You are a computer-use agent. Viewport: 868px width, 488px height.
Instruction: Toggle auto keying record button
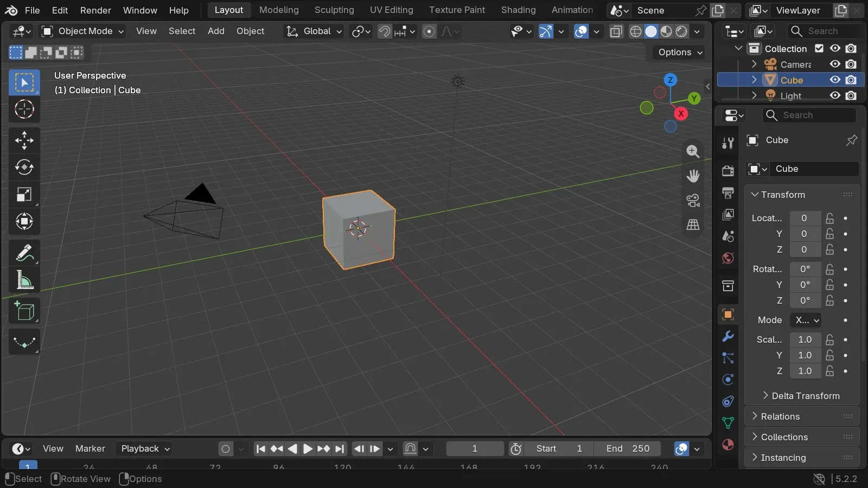click(x=226, y=448)
